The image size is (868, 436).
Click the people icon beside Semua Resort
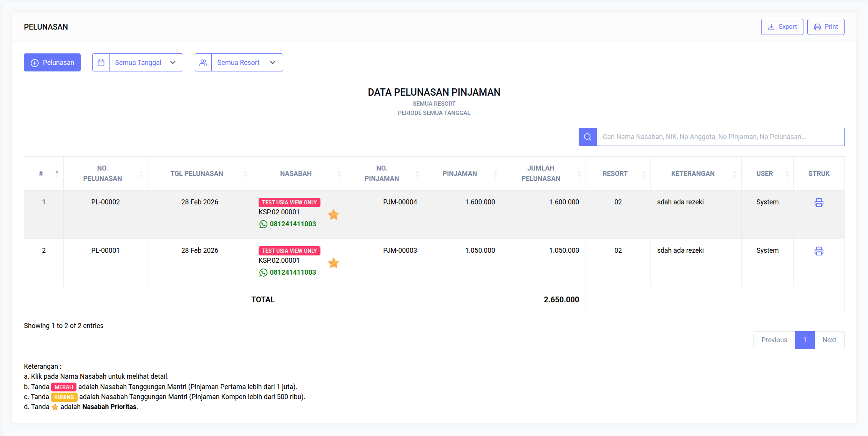[x=203, y=62]
